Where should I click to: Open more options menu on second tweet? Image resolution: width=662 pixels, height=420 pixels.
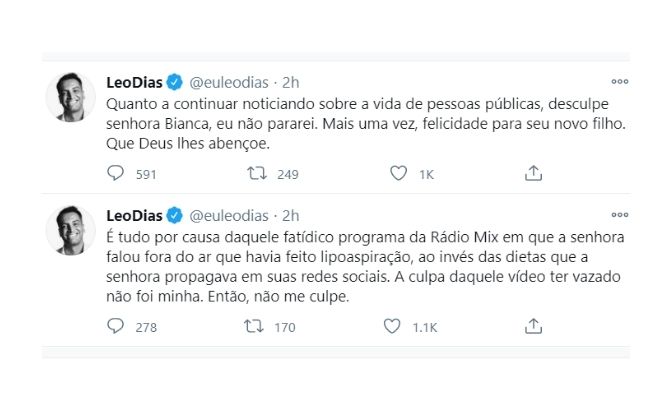click(619, 213)
